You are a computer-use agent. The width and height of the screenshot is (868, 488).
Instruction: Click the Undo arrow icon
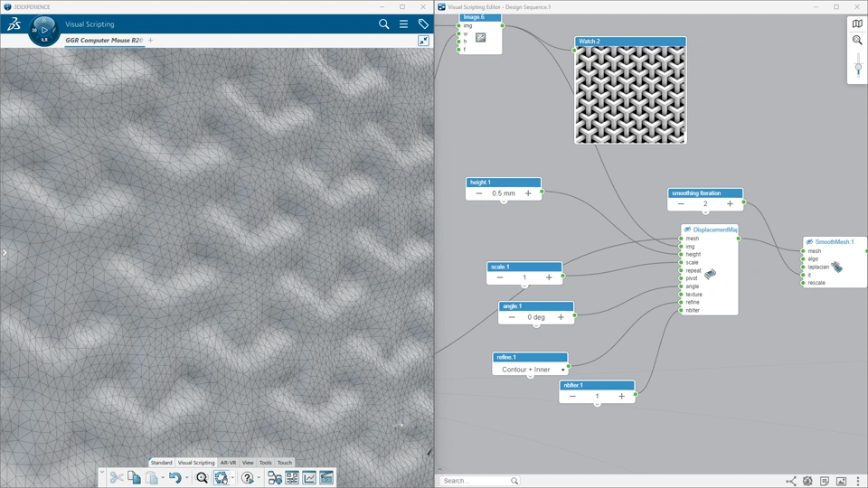coord(175,477)
